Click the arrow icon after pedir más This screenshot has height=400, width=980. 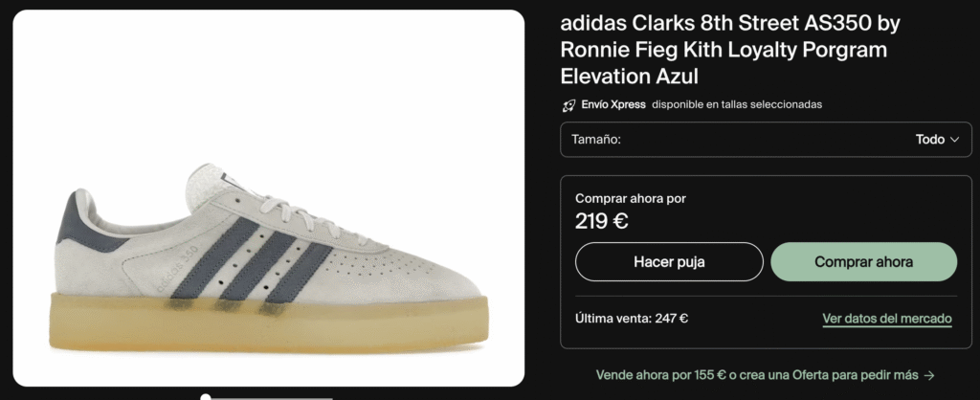point(929,376)
